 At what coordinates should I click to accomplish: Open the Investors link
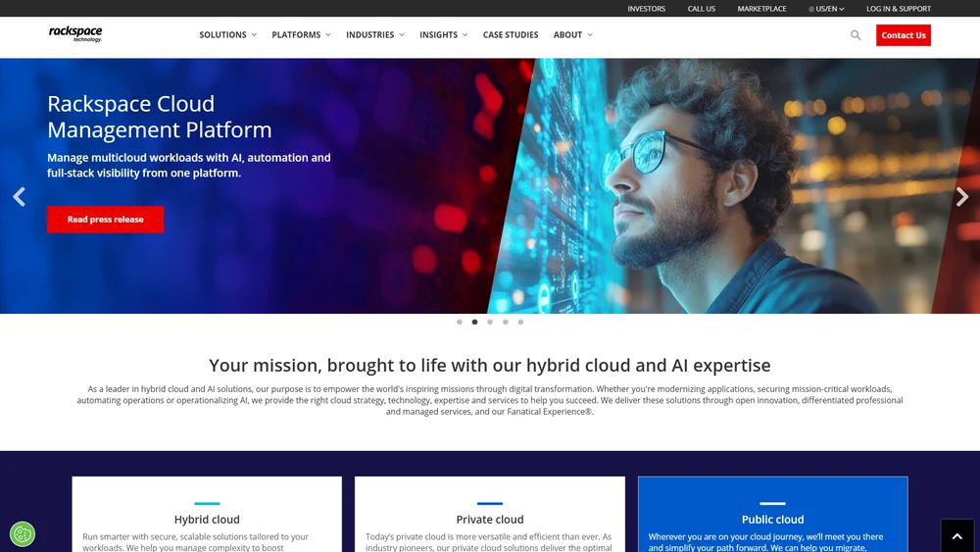point(646,9)
